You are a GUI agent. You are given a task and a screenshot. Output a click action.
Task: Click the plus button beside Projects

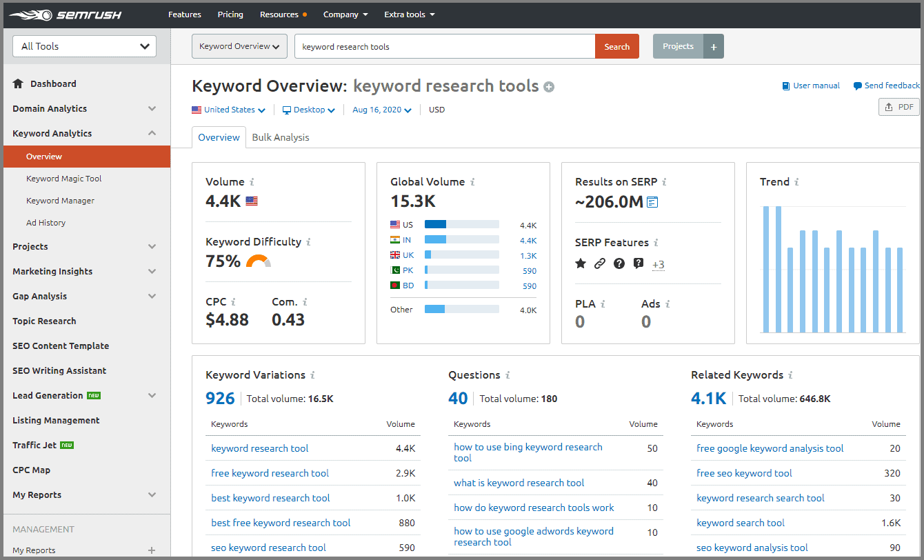(x=714, y=47)
